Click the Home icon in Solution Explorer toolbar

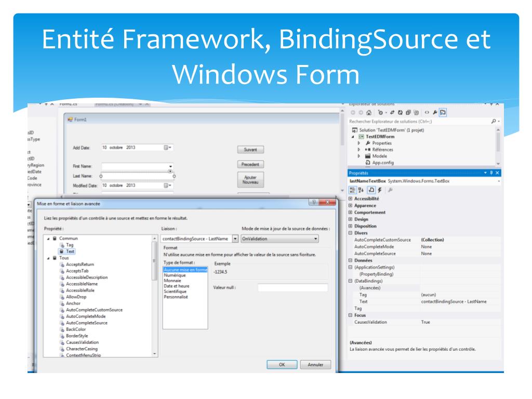pos(369,113)
